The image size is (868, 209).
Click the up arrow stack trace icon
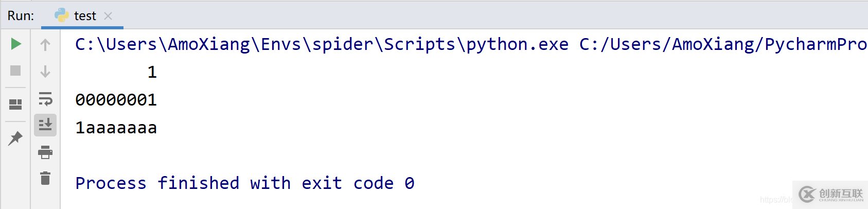[45, 45]
